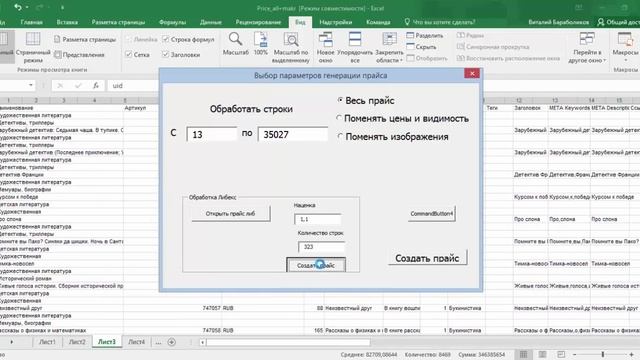The width and height of the screenshot is (640, 360).
Task: Set zoom to 100% icon
Action: (x=260, y=44)
